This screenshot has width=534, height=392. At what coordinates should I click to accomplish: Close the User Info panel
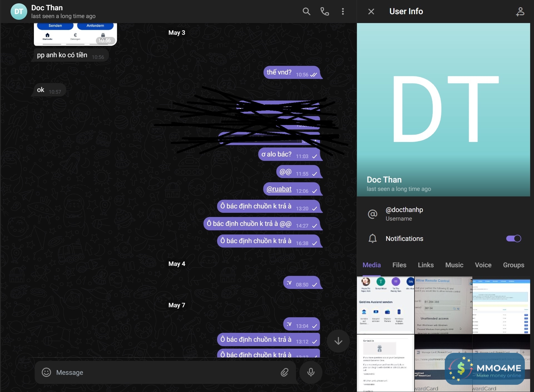371,11
